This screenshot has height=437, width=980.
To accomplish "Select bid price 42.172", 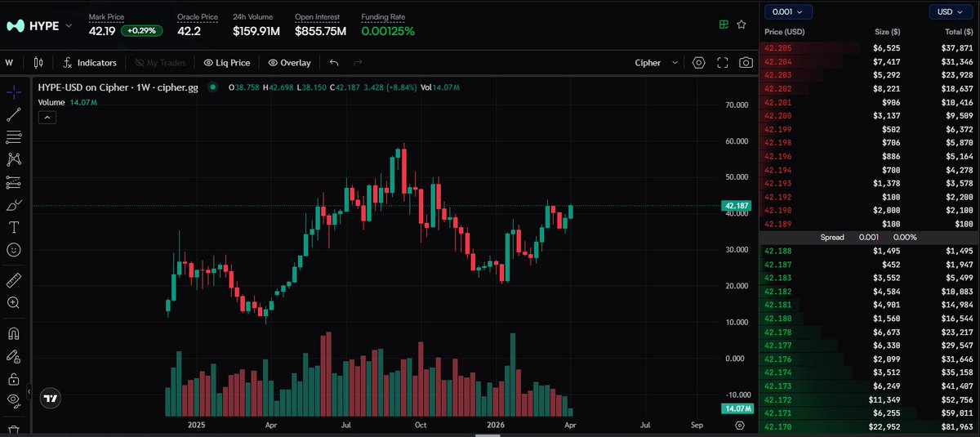I will pyautogui.click(x=777, y=399).
